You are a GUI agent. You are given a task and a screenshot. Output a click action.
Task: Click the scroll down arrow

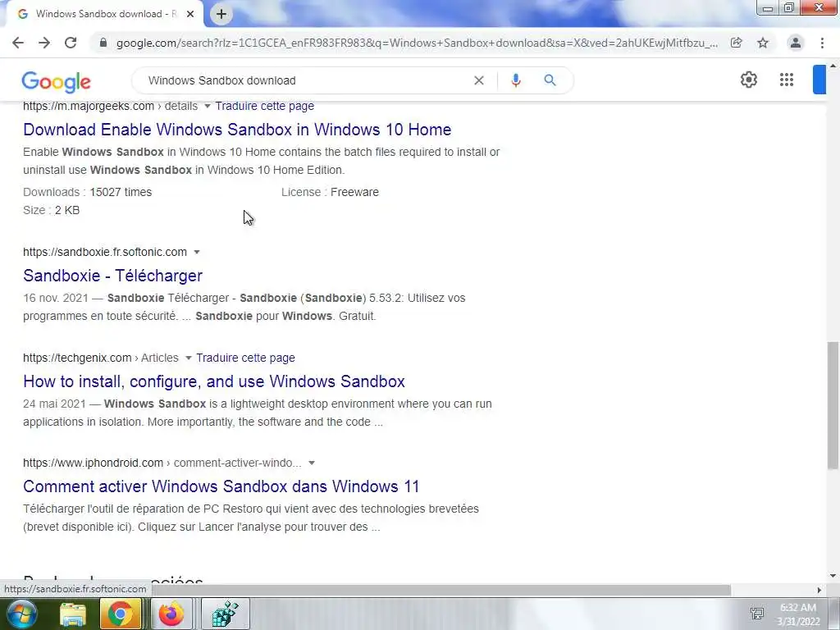833,576
